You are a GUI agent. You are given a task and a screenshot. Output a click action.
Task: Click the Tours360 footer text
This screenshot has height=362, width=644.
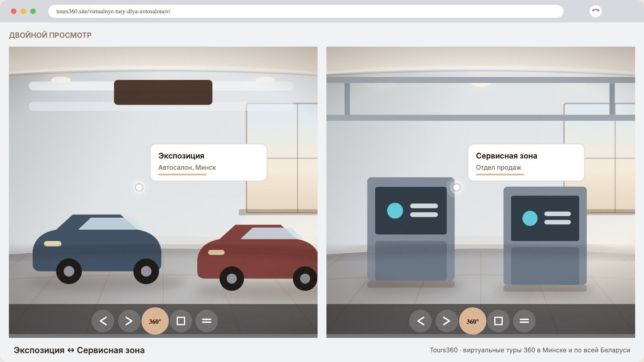[530, 350]
